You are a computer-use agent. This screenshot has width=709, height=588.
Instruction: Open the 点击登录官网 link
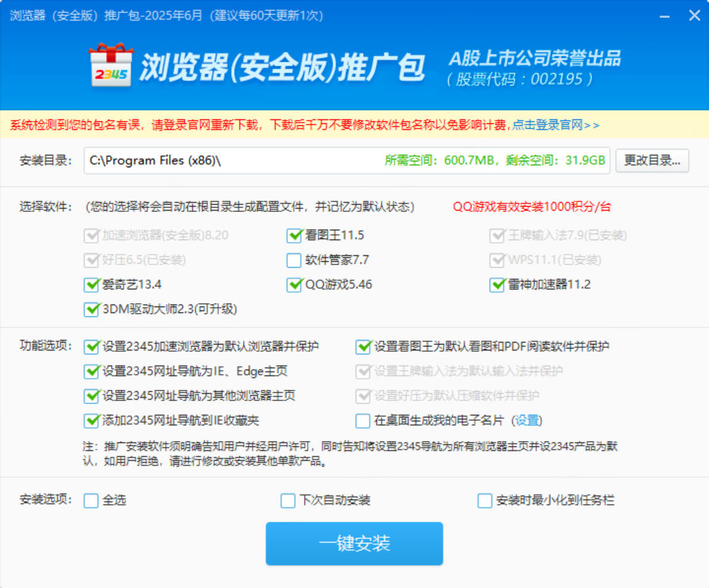click(555, 125)
